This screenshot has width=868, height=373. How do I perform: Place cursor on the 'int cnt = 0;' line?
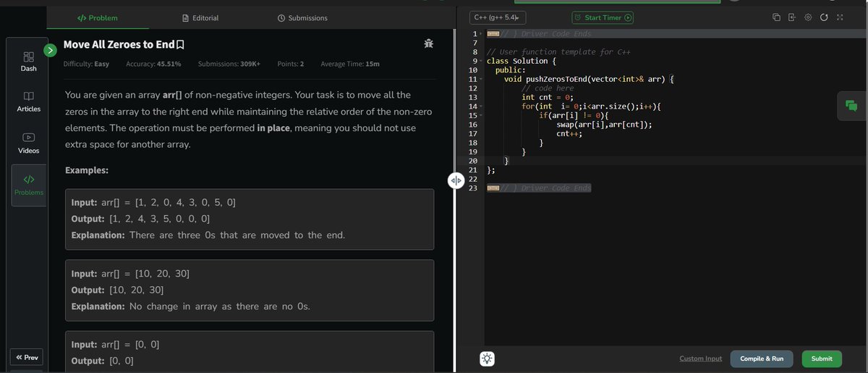(548, 97)
